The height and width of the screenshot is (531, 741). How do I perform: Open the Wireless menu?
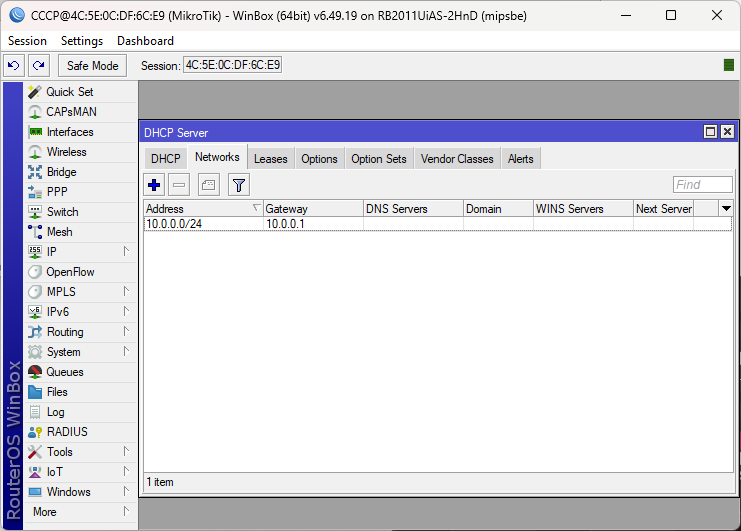80,152
